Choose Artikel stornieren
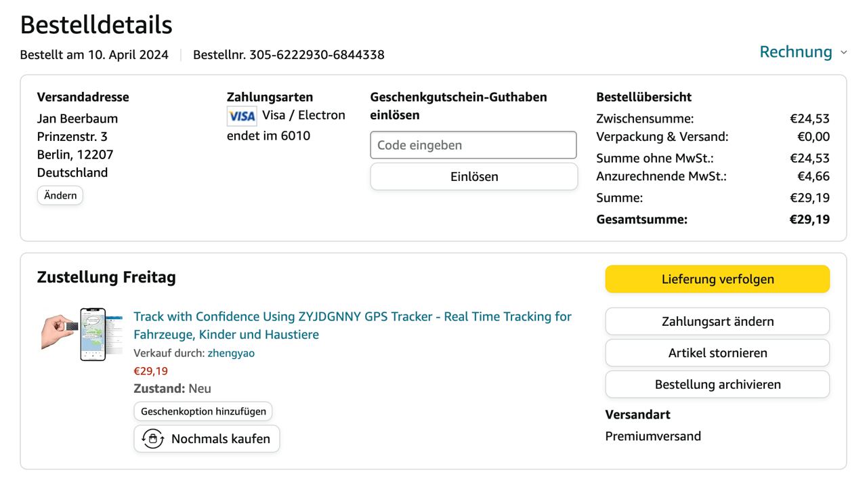Screen dimensions: 867x504 717,353
